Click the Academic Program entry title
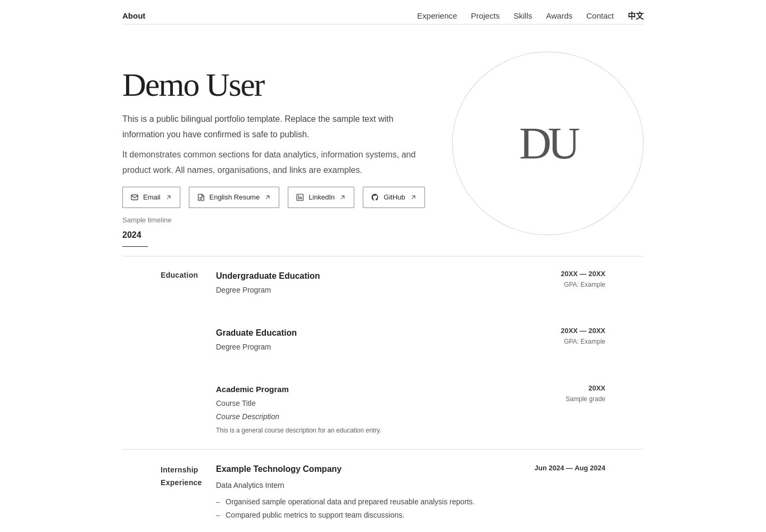Screen dimensions: 766x532 252,389
